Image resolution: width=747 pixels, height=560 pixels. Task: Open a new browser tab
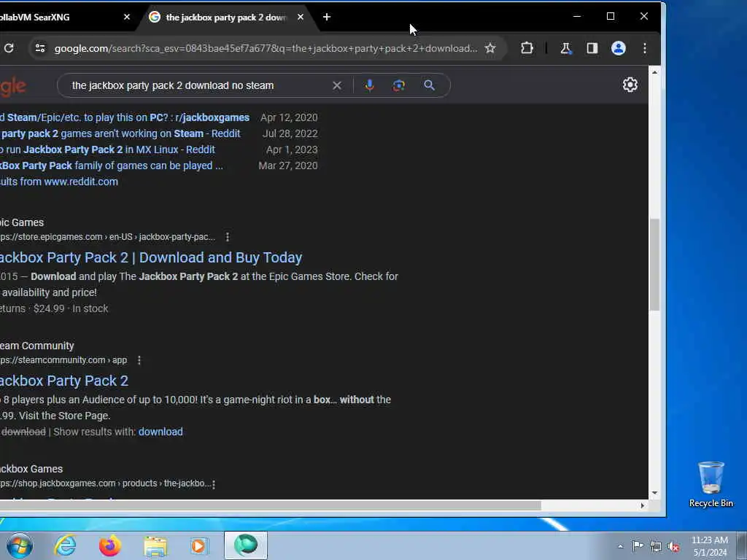point(326,17)
